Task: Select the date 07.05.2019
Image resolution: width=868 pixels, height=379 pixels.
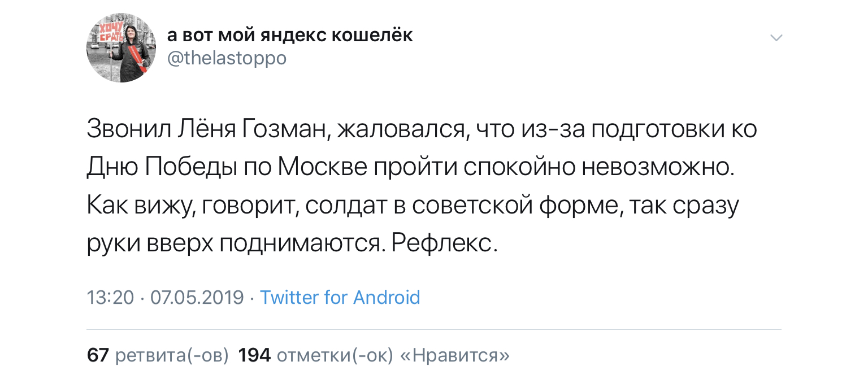Action: (x=197, y=297)
